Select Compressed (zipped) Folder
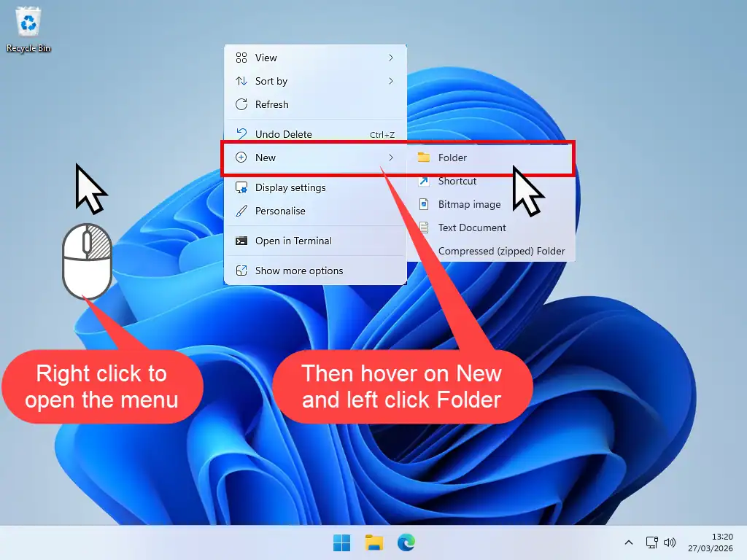Image resolution: width=747 pixels, height=560 pixels. pos(502,251)
